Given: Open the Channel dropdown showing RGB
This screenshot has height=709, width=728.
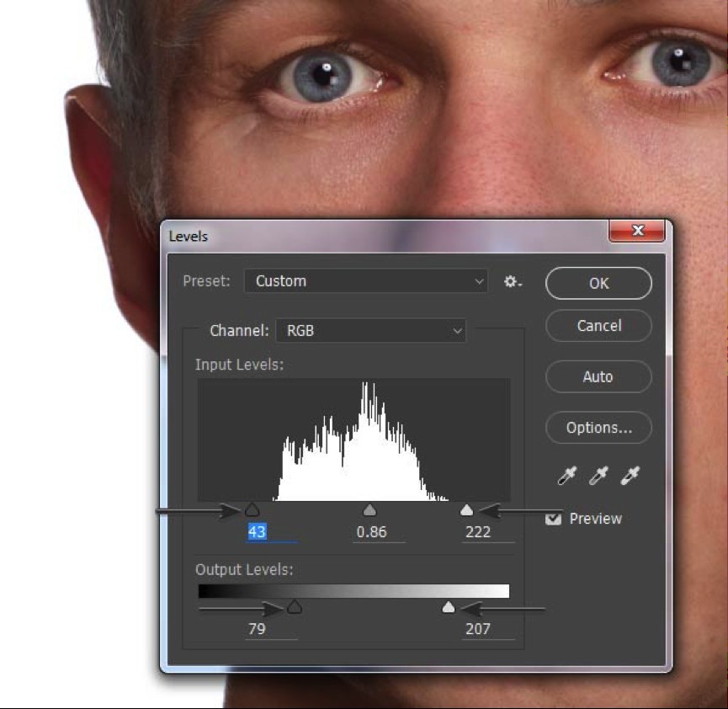Looking at the screenshot, I should [371, 331].
